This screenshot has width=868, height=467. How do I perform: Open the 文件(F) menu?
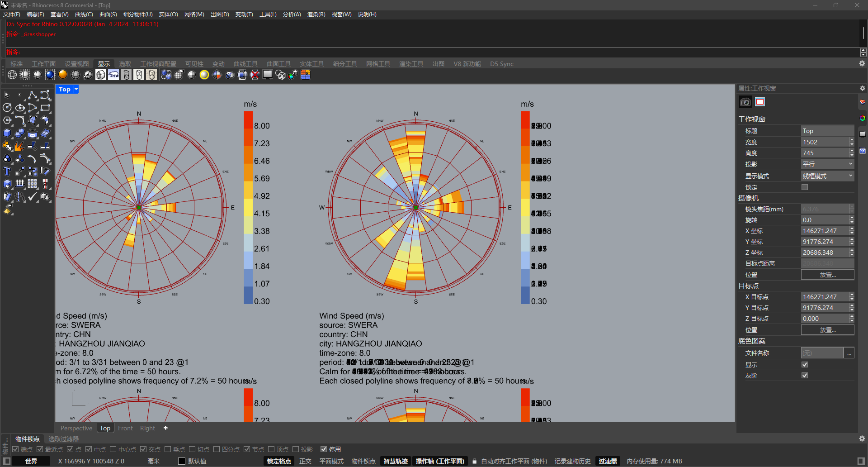(11, 14)
